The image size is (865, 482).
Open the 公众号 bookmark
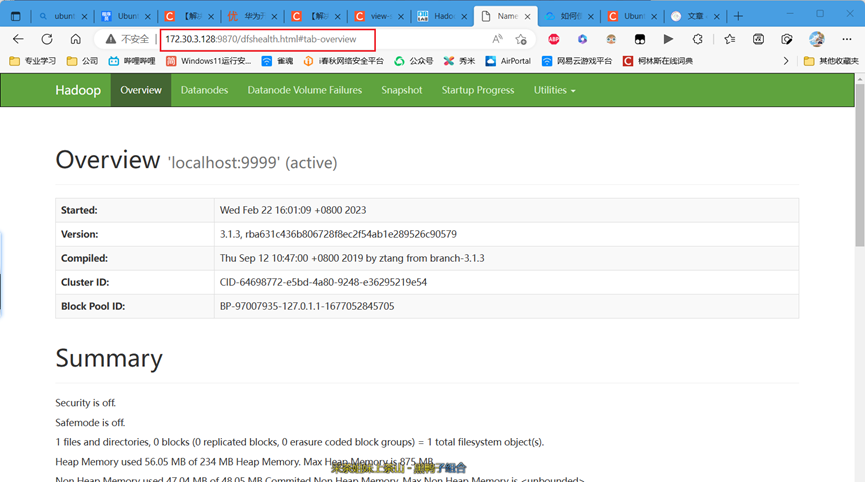414,61
